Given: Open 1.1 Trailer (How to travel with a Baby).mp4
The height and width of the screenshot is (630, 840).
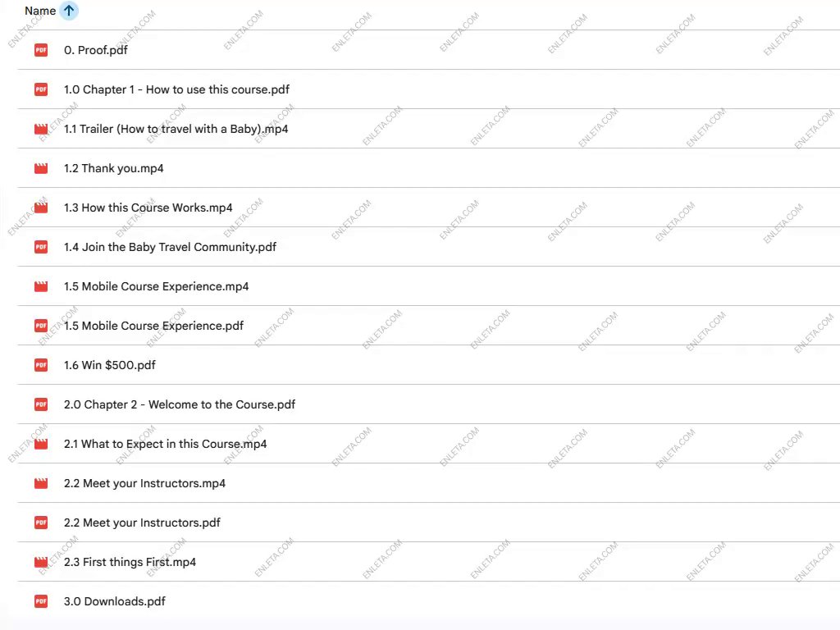Looking at the screenshot, I should point(176,129).
